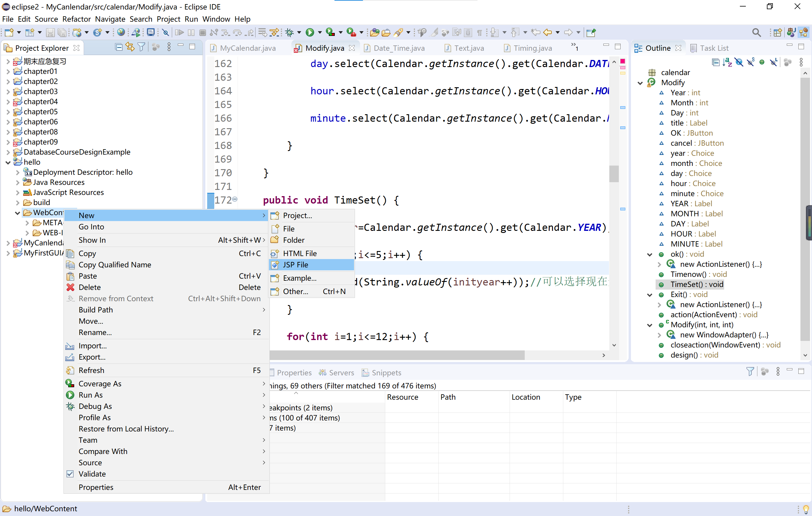Click Copy Qualified Name in context menu
Image resolution: width=812 pixels, height=516 pixels.
click(115, 265)
